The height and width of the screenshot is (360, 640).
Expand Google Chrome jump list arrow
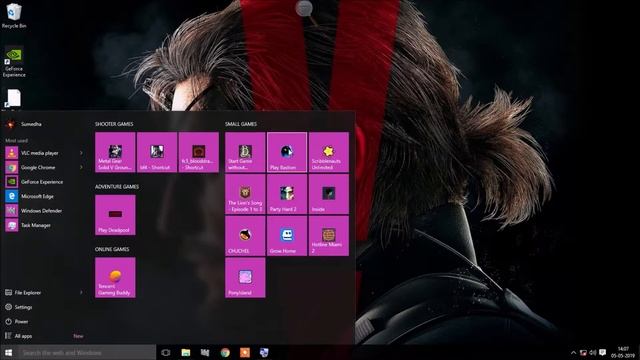pyautogui.click(x=81, y=167)
